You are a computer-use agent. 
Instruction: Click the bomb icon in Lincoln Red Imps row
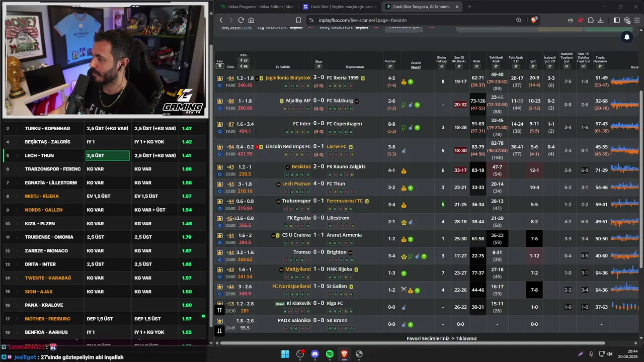(x=404, y=150)
